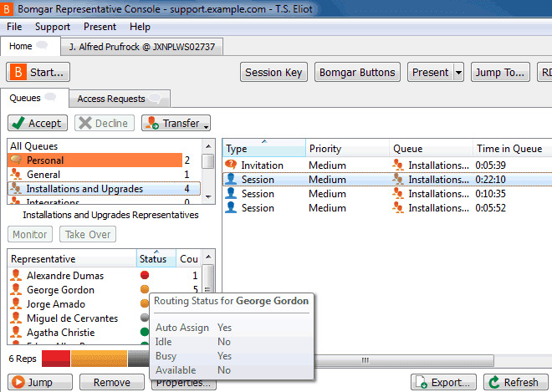Click queue list scroll up arrow

coord(208,146)
